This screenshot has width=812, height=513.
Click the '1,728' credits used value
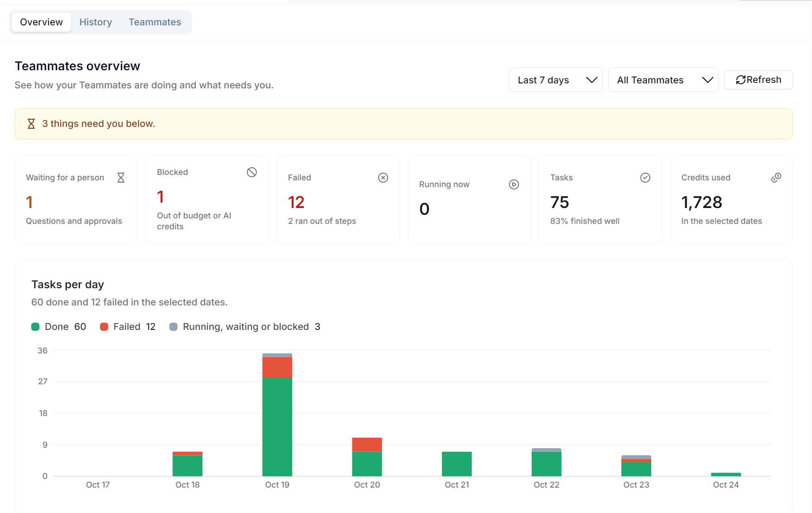[x=701, y=202]
